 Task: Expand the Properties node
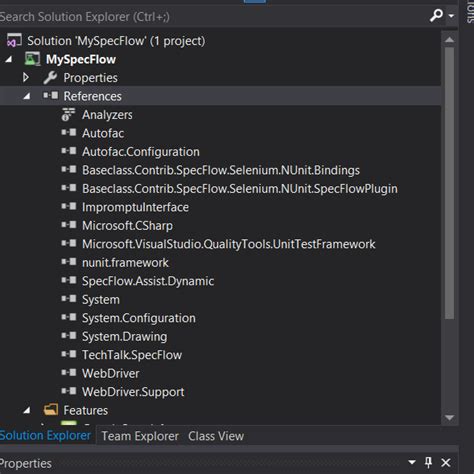[26, 78]
